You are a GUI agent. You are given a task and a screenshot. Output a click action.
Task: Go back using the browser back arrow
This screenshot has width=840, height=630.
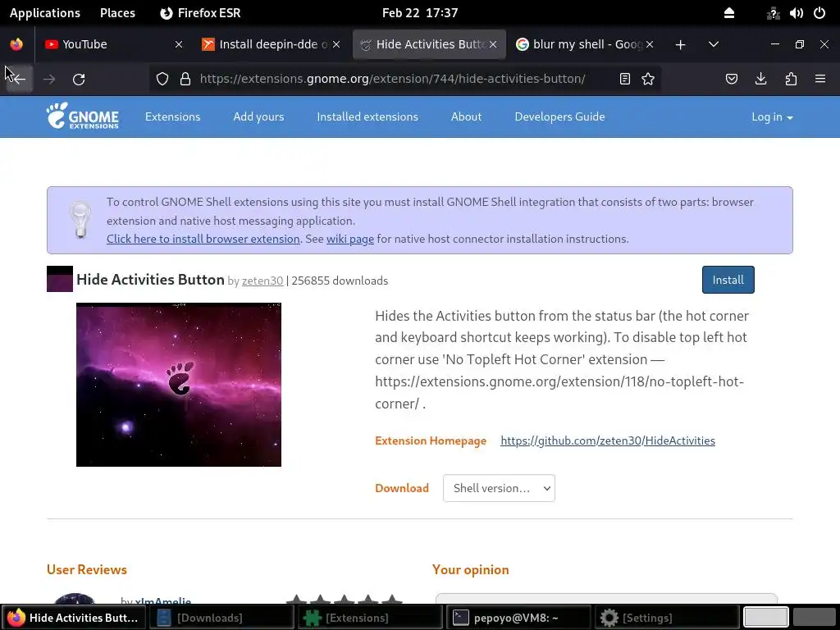tap(20, 80)
